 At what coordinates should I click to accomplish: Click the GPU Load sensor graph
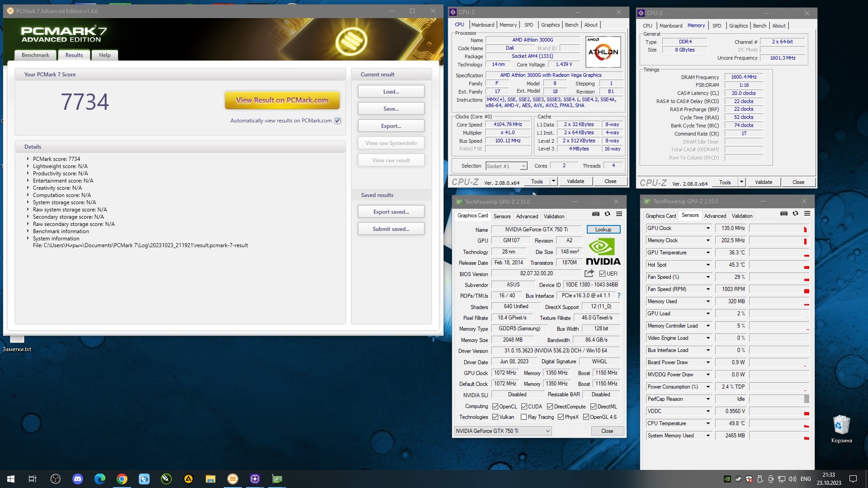pyautogui.click(x=779, y=314)
